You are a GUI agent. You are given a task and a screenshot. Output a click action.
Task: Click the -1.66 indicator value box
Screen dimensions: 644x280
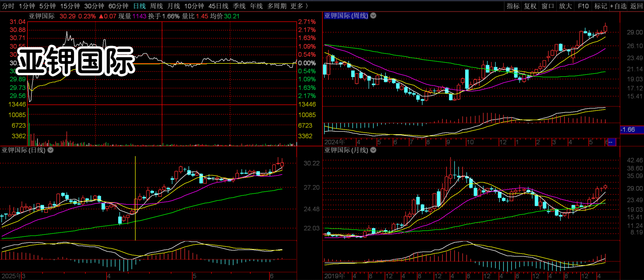[x=632, y=130]
